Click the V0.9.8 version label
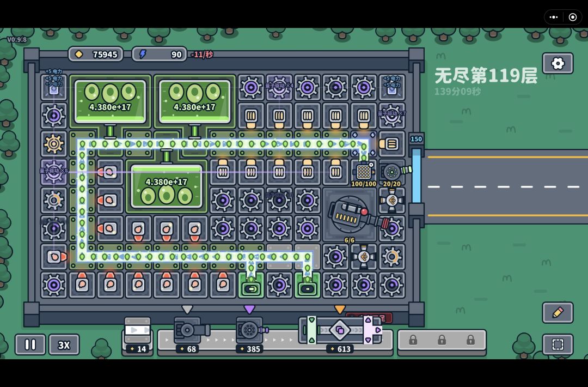Image resolution: width=588 pixels, height=387 pixels. click(x=17, y=39)
